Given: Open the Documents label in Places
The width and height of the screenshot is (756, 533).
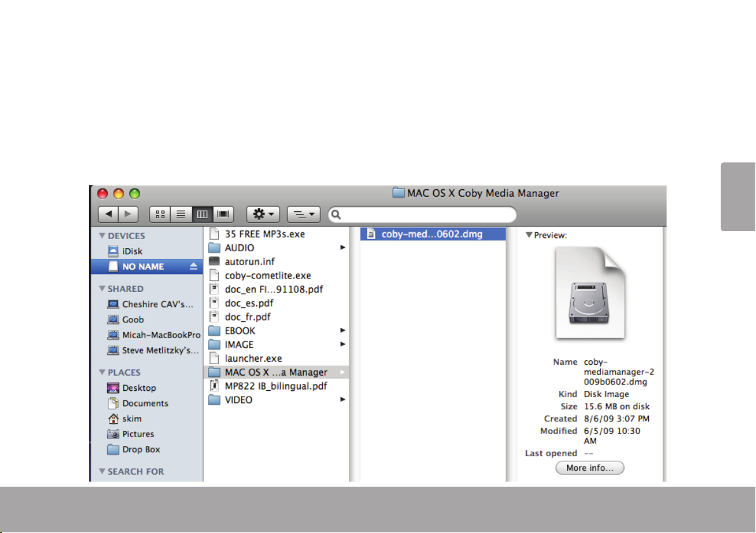Looking at the screenshot, I should 145,404.
